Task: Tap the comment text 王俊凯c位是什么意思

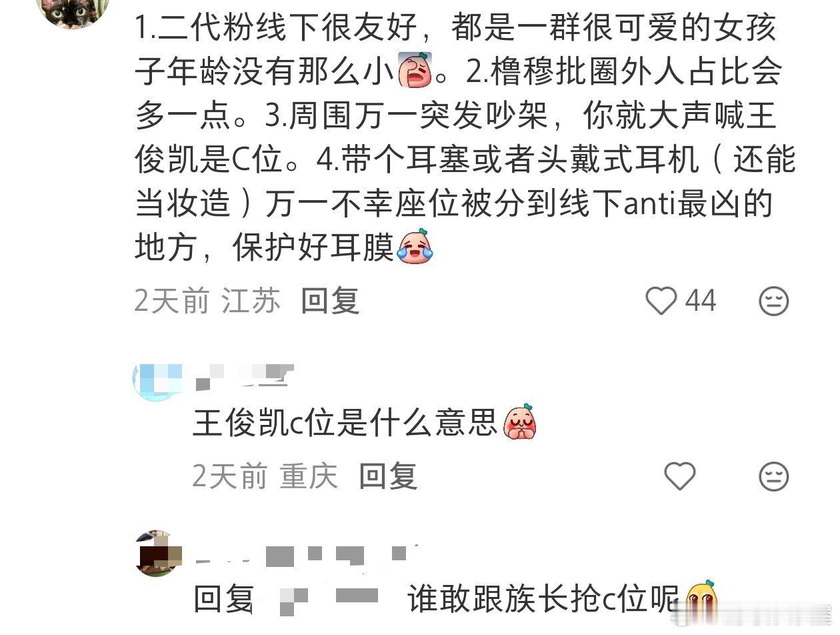Action: (x=346, y=422)
